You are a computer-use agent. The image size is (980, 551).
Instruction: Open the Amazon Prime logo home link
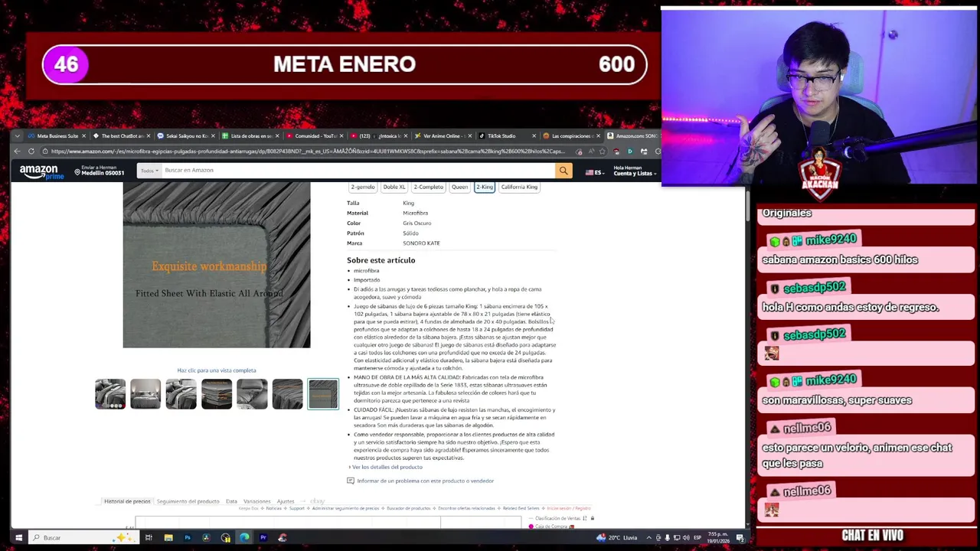pos(41,172)
